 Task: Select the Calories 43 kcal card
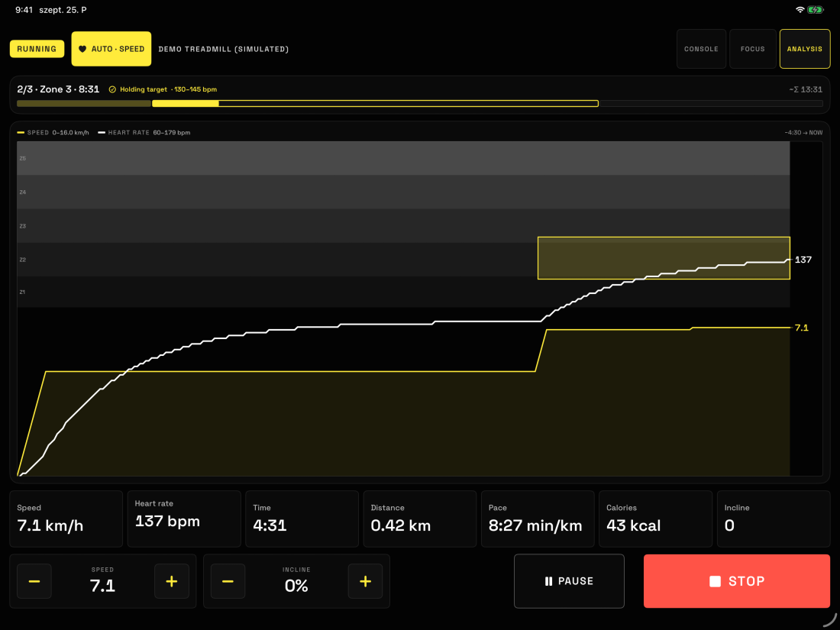click(x=656, y=519)
